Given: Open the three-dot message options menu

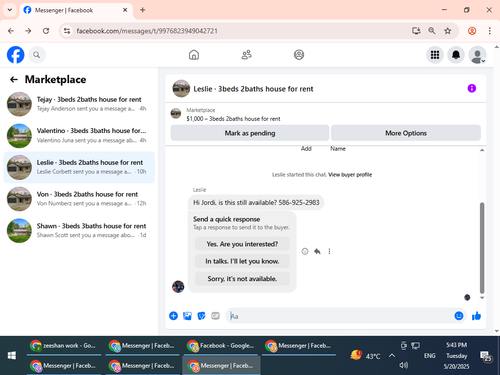Looking at the screenshot, I should (x=329, y=251).
